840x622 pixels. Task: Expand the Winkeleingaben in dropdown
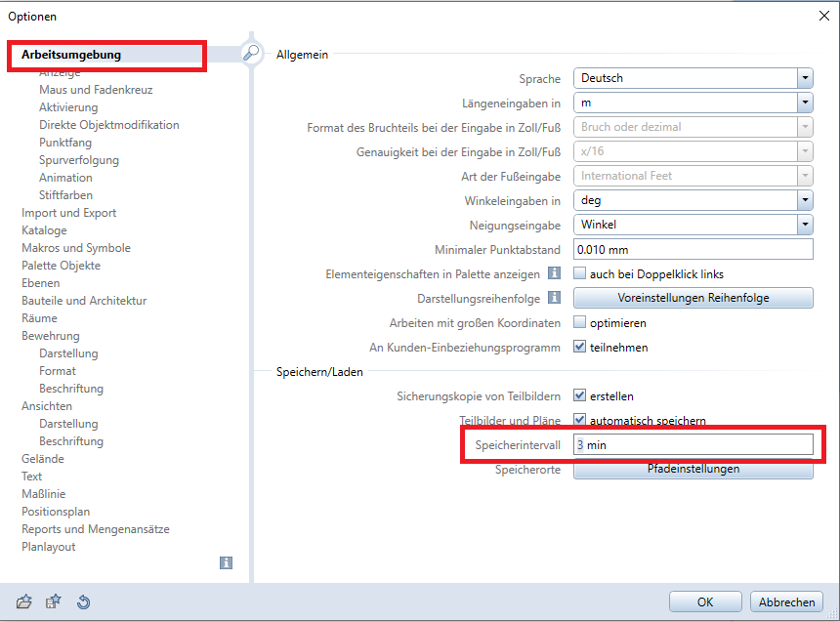pos(805,200)
